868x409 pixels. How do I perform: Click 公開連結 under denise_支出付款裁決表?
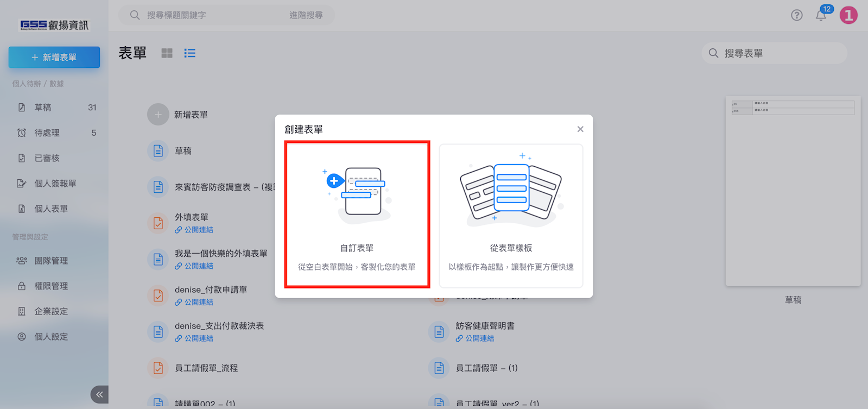coord(198,338)
